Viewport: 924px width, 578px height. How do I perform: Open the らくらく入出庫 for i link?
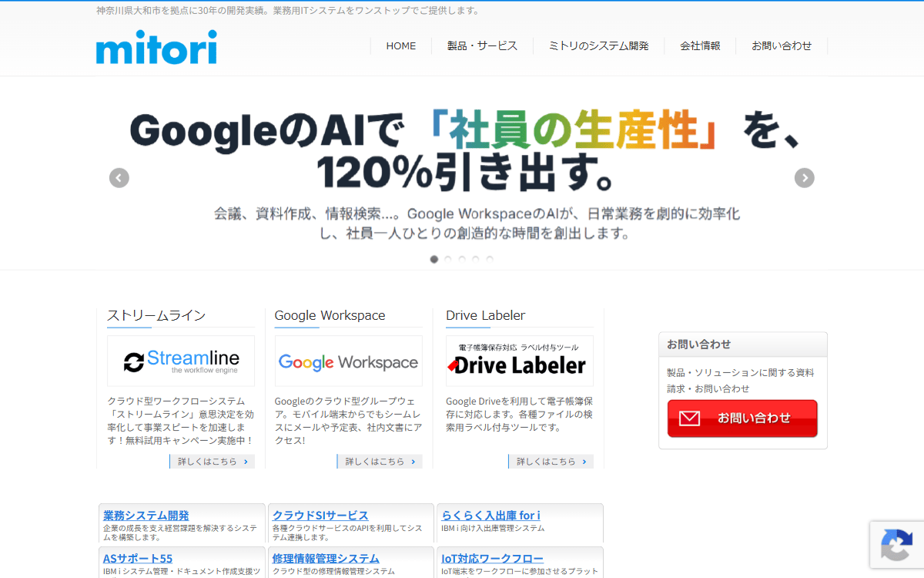[x=491, y=516]
